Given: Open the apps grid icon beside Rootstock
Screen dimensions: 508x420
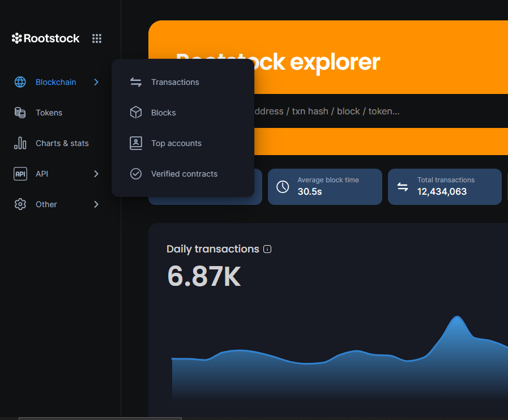Looking at the screenshot, I should [97, 38].
